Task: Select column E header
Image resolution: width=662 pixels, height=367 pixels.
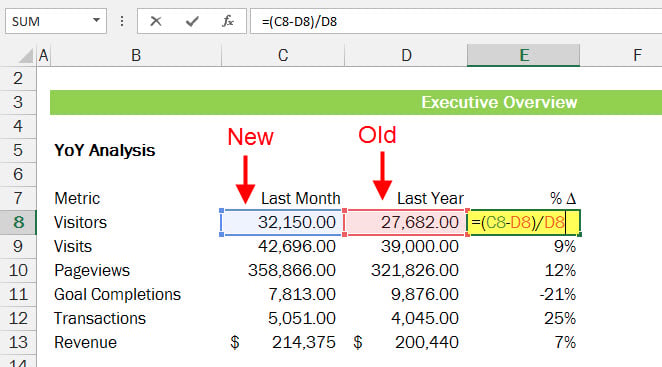Action: (524, 55)
